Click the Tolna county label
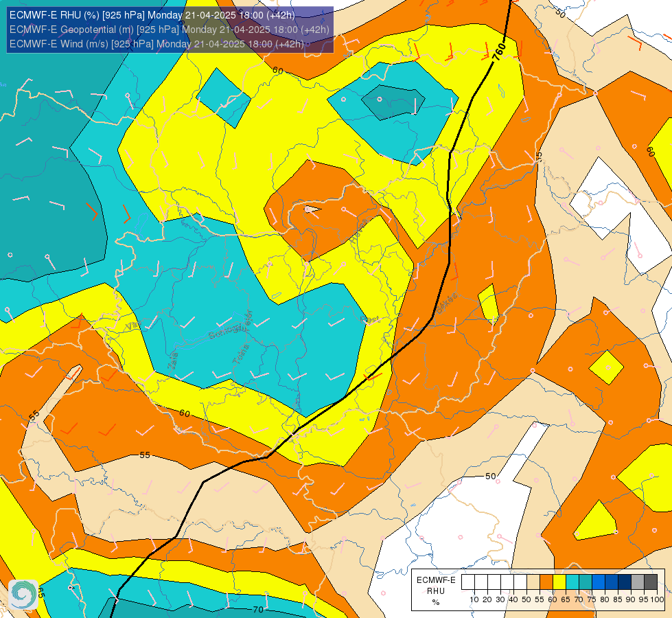The image size is (672, 618). pyautogui.click(x=241, y=354)
